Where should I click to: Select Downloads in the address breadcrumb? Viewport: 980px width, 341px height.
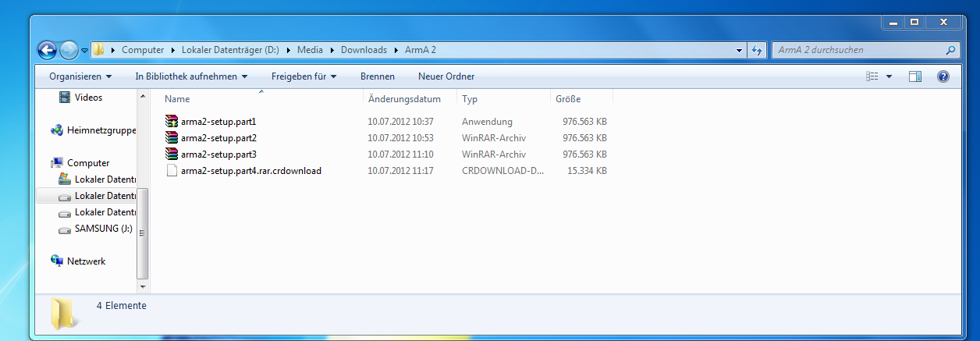364,50
